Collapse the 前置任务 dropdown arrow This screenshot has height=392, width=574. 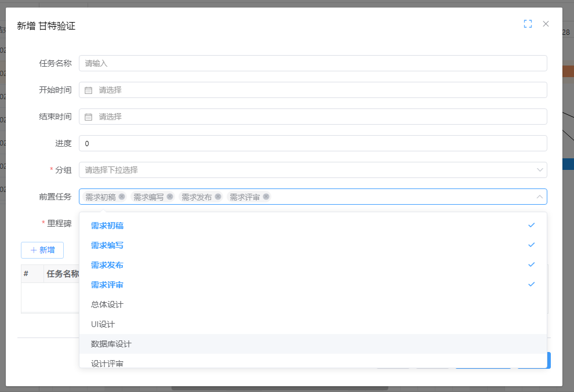[540, 197]
